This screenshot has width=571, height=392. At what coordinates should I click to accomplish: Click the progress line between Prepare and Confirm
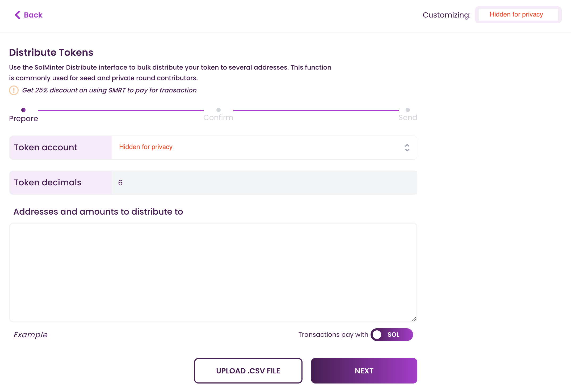(121, 110)
